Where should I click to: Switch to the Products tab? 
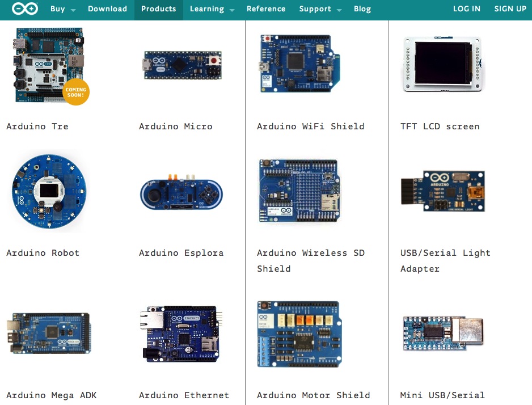[158, 9]
